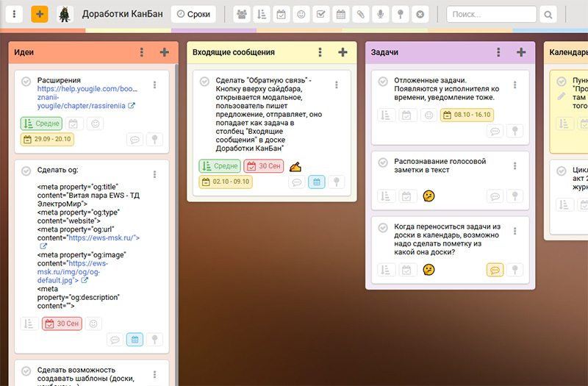Clear filters with the X circle icon
Viewport: 588px width, 386px height.
coord(420,14)
